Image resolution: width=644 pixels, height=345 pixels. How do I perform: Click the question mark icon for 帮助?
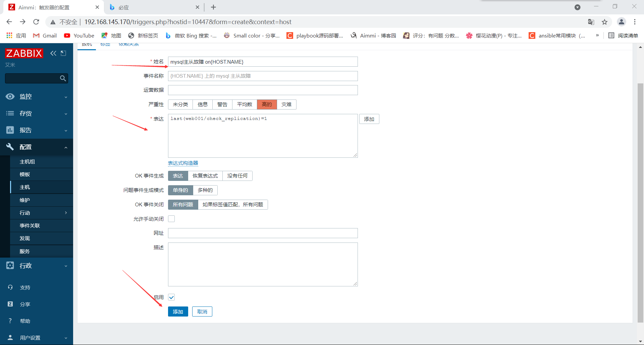[x=10, y=321]
